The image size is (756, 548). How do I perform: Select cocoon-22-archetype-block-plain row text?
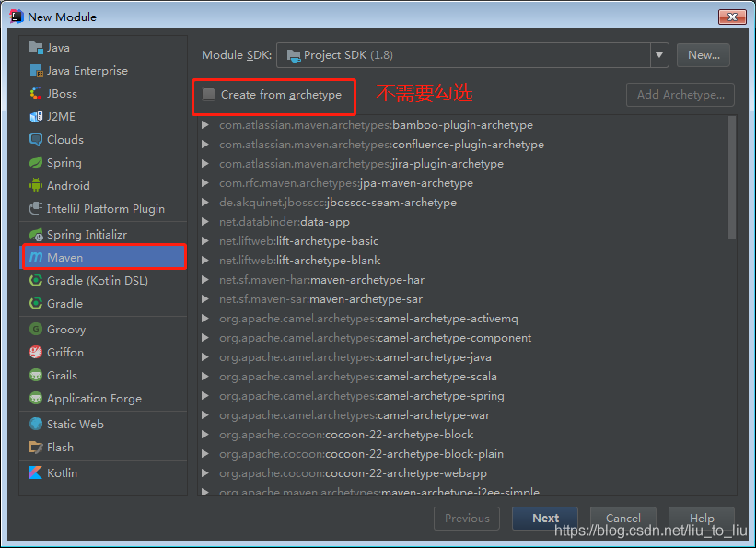point(361,453)
